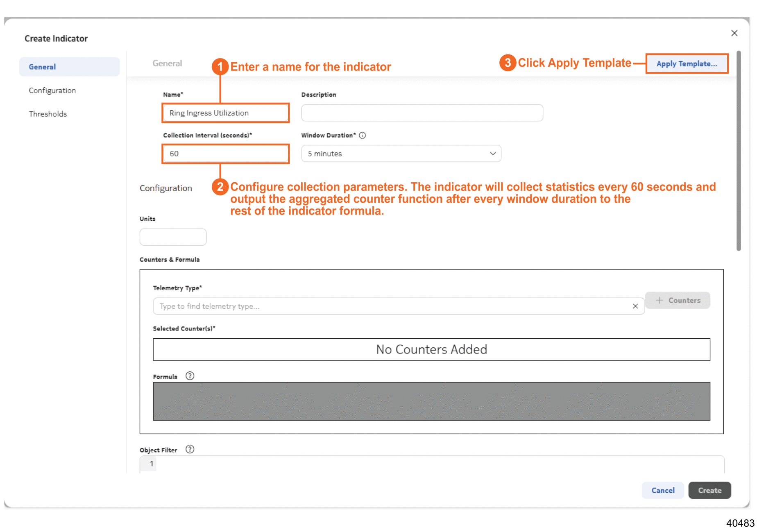Close the Create Indicator dialog

(734, 33)
